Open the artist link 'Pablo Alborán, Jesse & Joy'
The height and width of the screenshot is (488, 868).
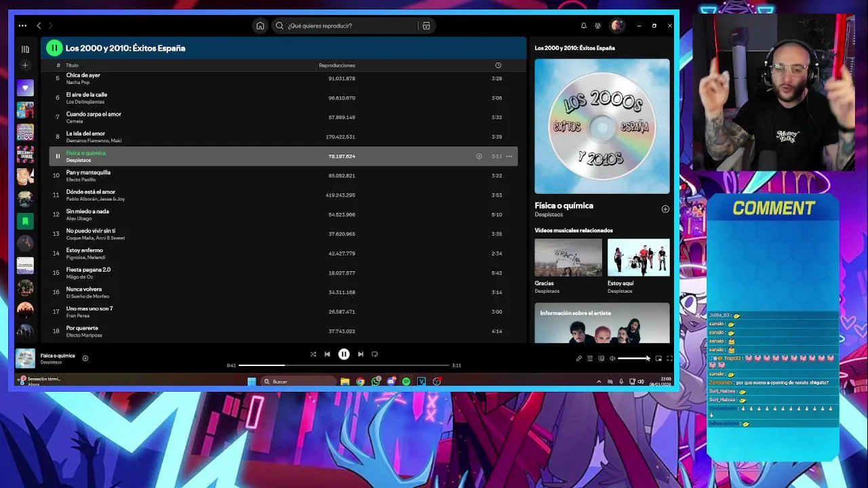tap(96, 199)
